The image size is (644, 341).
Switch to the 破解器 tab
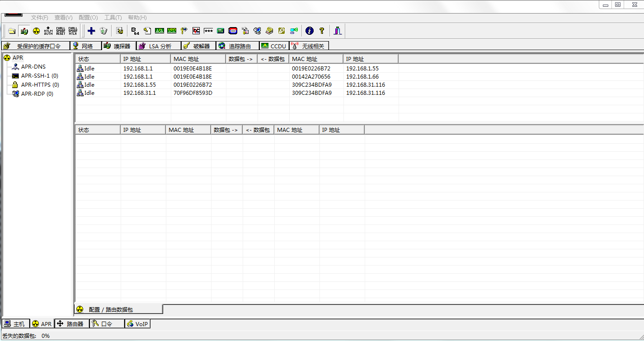coord(198,46)
